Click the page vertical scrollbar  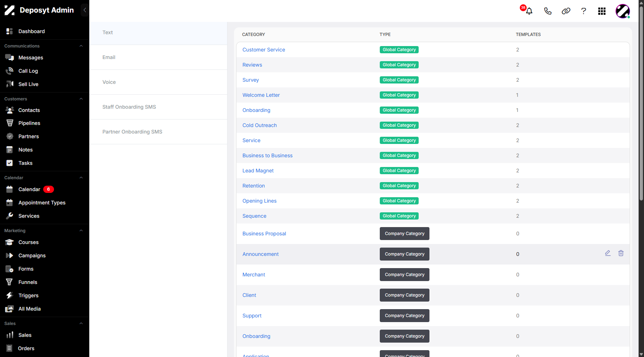click(641, 103)
